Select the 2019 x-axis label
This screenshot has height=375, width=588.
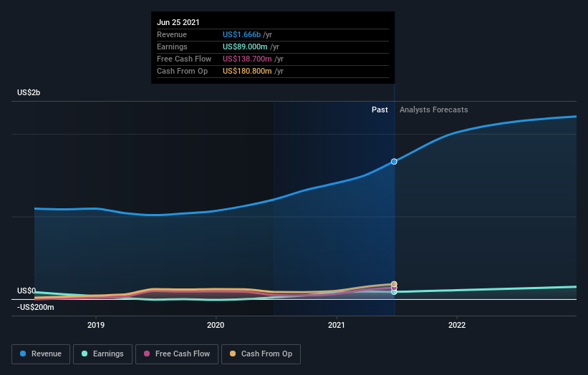tap(96, 325)
